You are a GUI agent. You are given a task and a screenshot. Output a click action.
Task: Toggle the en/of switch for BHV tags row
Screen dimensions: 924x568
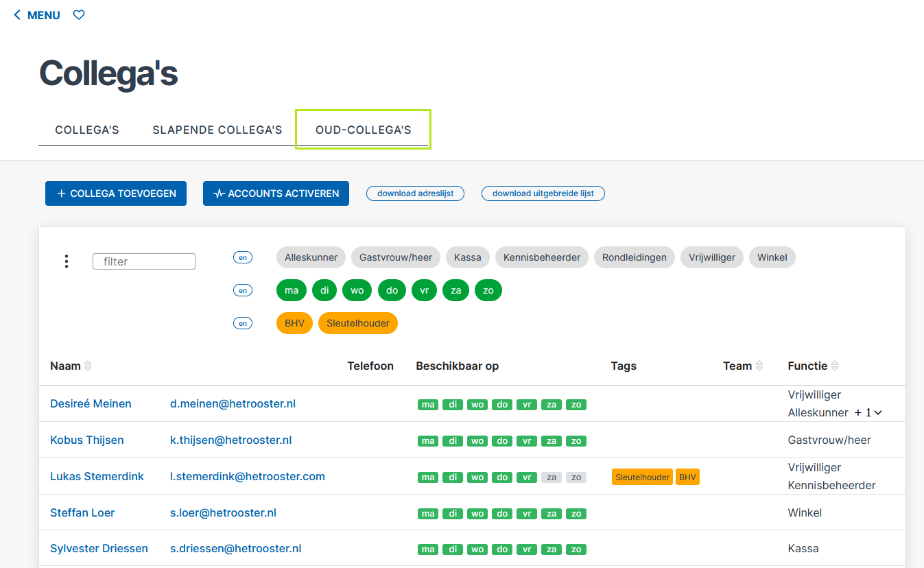pos(243,323)
